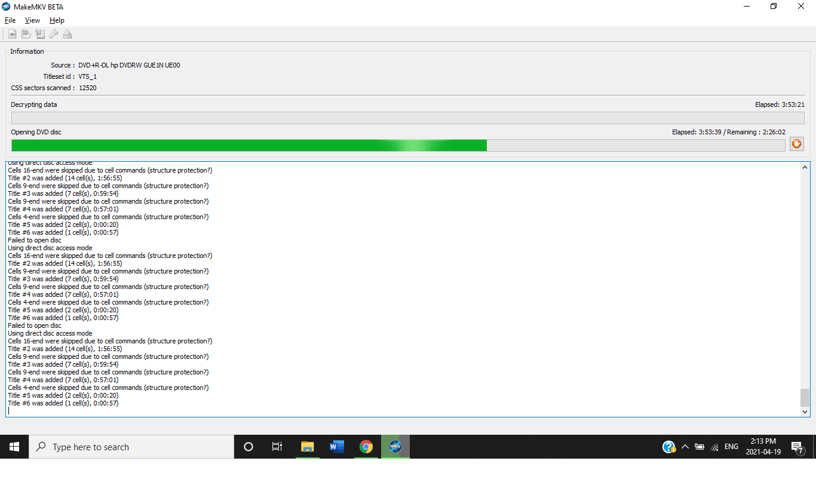Open Task View on the taskbar
Screen dimensions: 816x504
point(277,447)
